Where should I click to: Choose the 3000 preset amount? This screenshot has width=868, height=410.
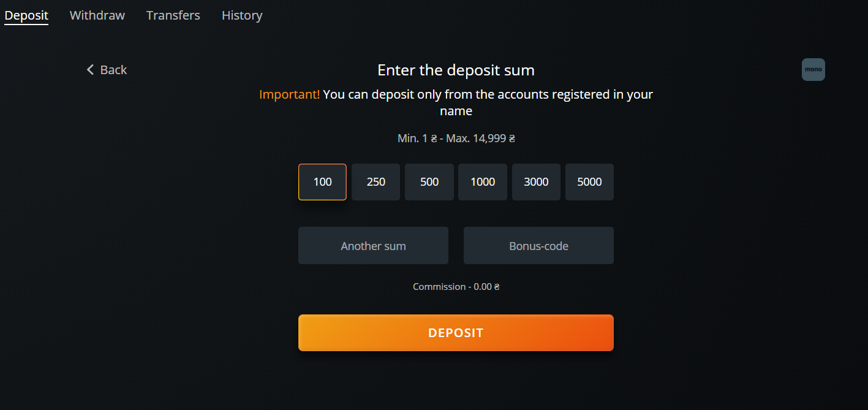coord(536,182)
